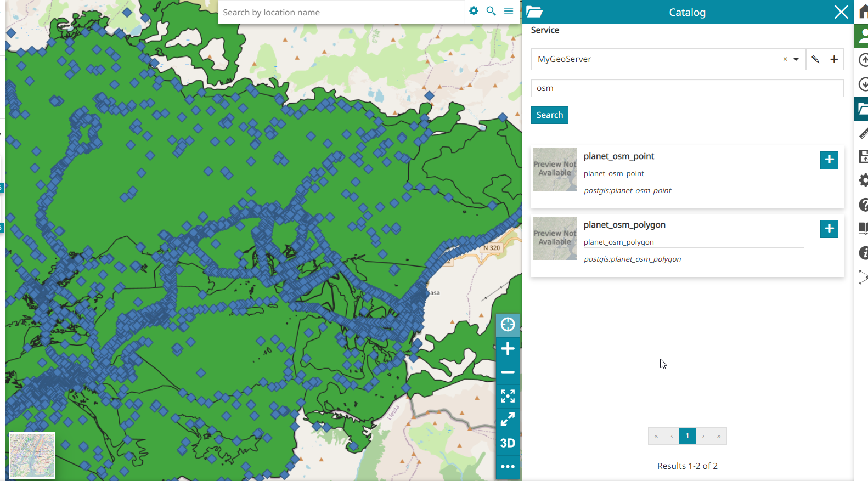Expand more map tools ellipsis button

click(x=508, y=467)
